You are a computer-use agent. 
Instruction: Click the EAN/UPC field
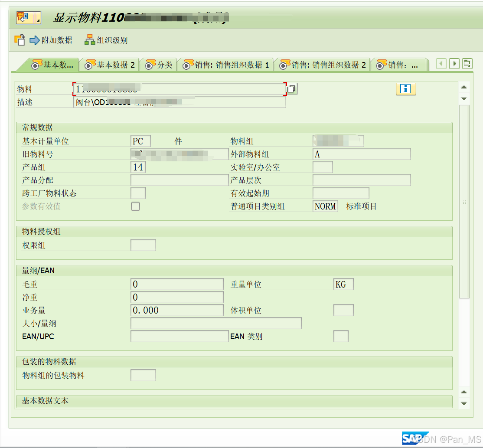[x=179, y=336]
